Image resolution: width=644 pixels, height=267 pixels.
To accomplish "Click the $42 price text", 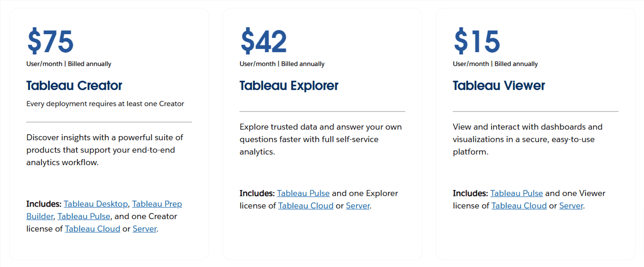I will (263, 41).
